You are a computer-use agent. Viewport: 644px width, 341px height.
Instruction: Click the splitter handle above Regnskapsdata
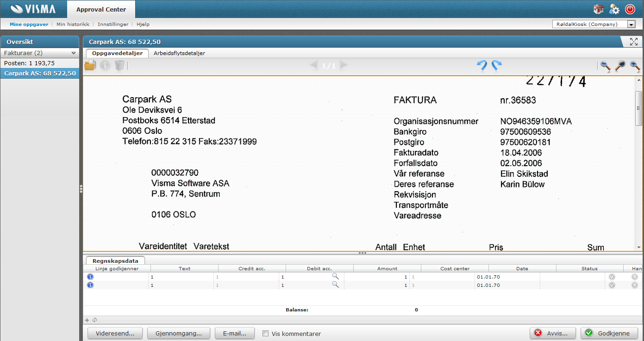click(x=363, y=253)
